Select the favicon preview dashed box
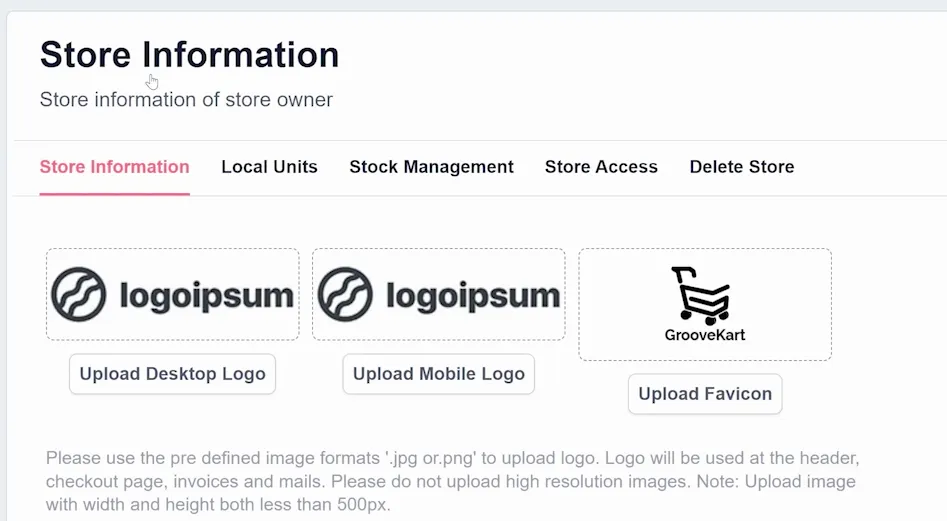The image size is (947, 521). [705, 304]
